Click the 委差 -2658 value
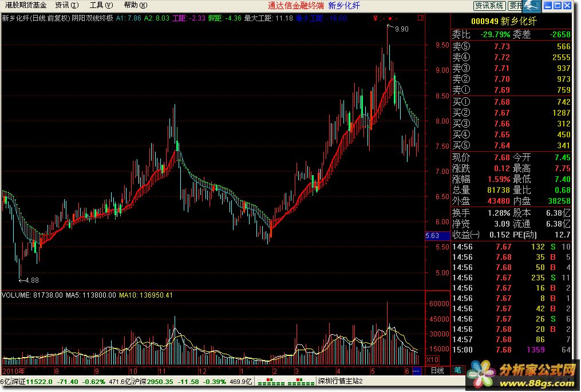This screenshot has height=392, width=581. 560,34
